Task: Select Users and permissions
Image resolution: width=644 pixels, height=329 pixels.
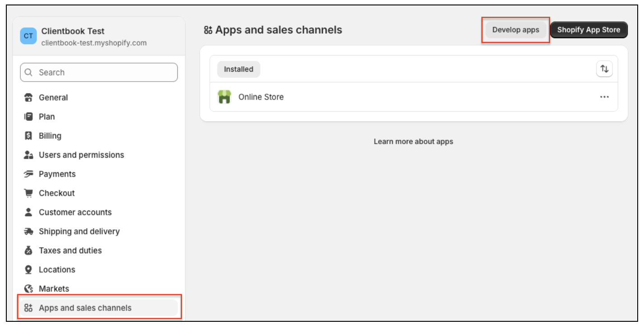Action: point(98,155)
